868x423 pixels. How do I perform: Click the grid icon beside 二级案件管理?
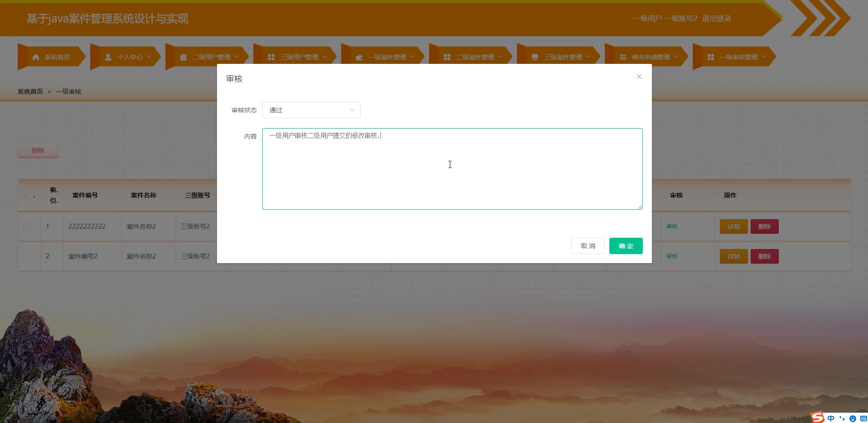447,57
